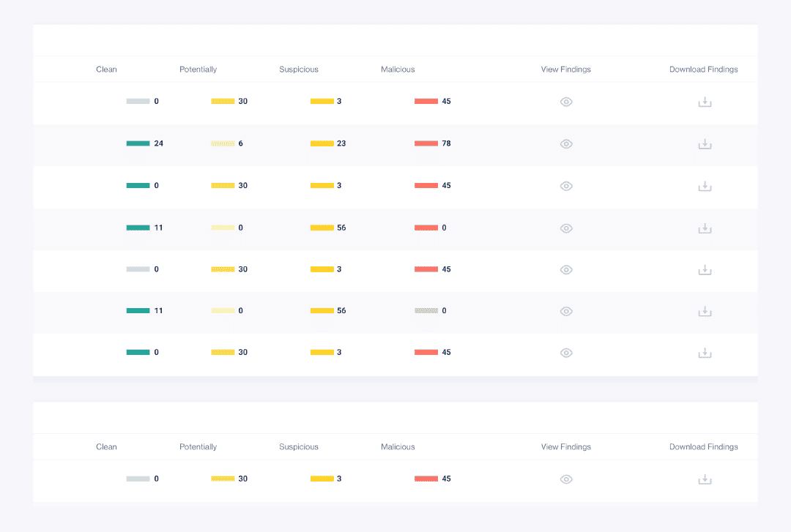Click the Malicious header in the top table
This screenshot has height=532, width=791.
398,70
